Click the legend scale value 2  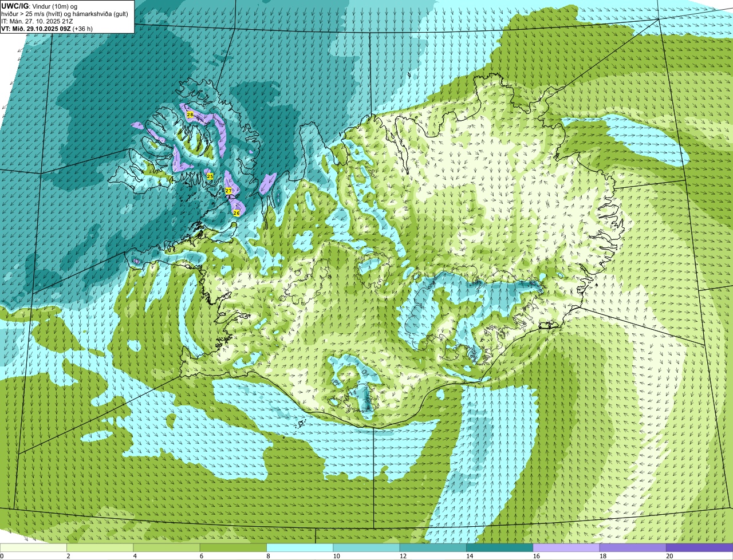point(69,556)
